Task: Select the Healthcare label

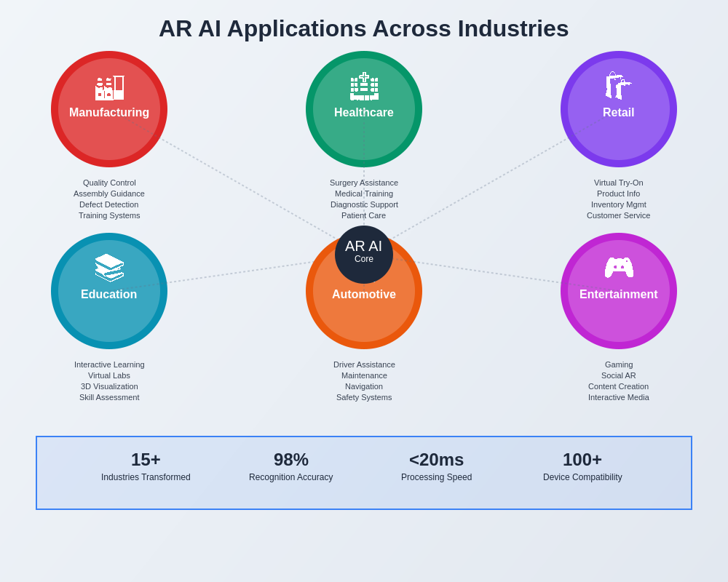Action: (x=364, y=113)
